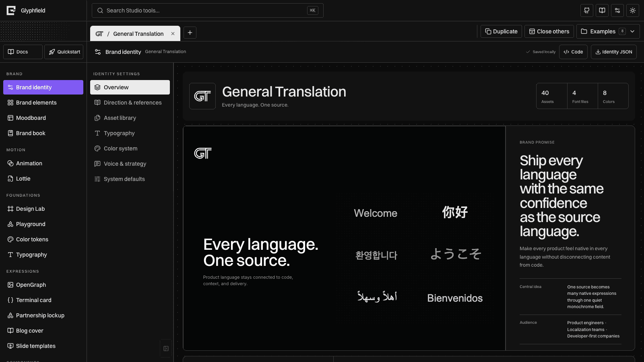
Task: Click the Close others button
Action: tap(549, 31)
